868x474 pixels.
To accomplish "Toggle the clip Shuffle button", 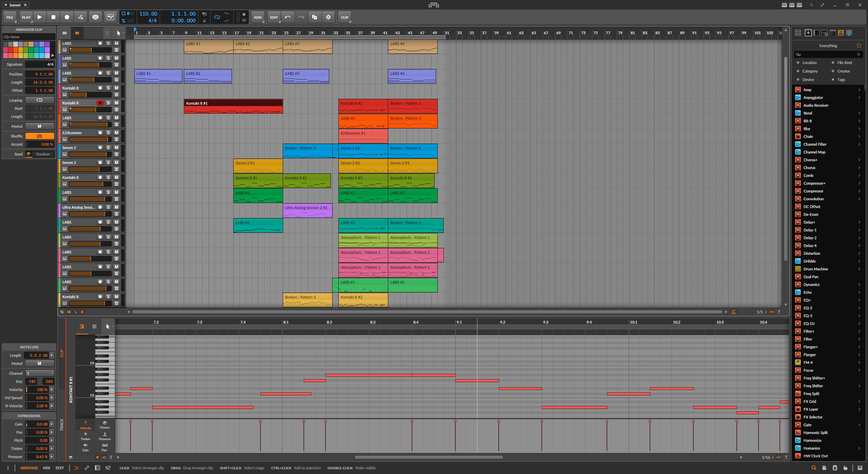I will [40, 136].
